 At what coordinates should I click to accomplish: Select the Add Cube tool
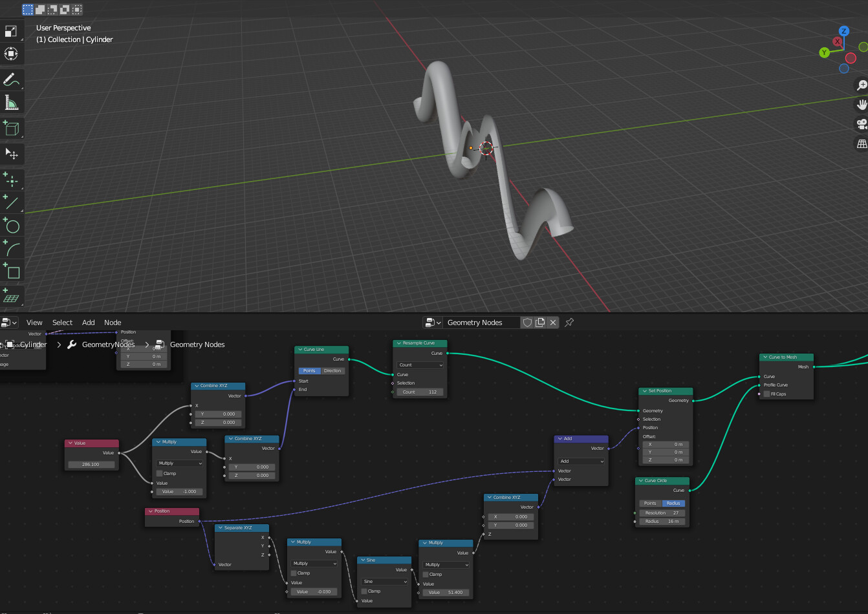coord(11,128)
